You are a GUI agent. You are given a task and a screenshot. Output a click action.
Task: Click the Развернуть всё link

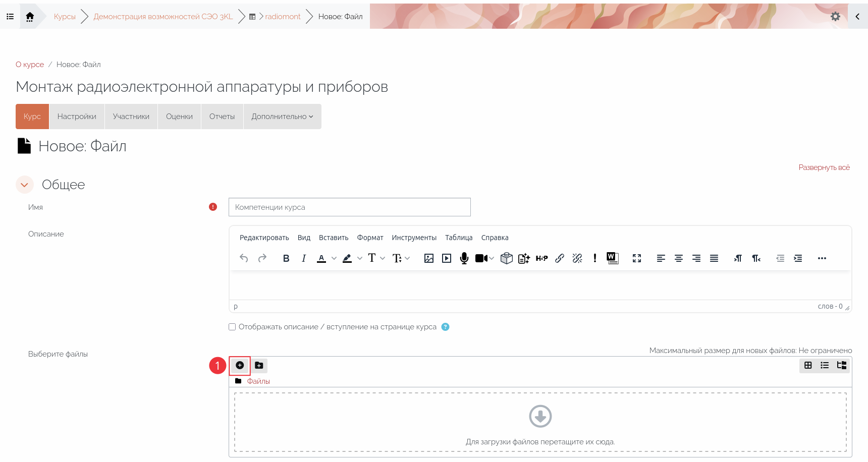point(824,167)
